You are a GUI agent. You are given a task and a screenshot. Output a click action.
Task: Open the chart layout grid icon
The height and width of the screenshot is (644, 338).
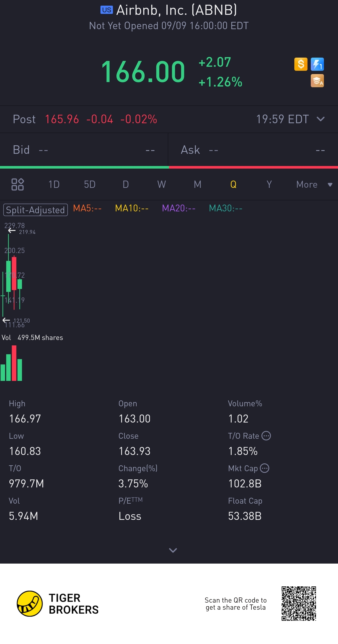(17, 185)
